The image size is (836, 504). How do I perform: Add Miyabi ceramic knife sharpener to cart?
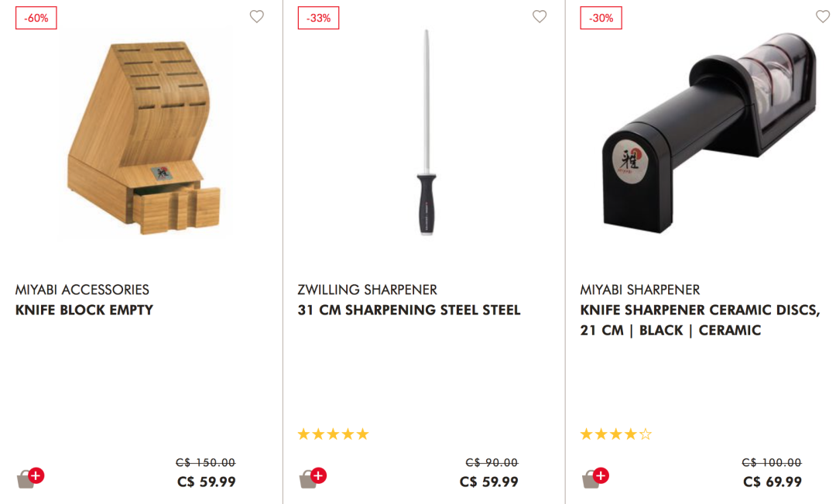(595, 478)
